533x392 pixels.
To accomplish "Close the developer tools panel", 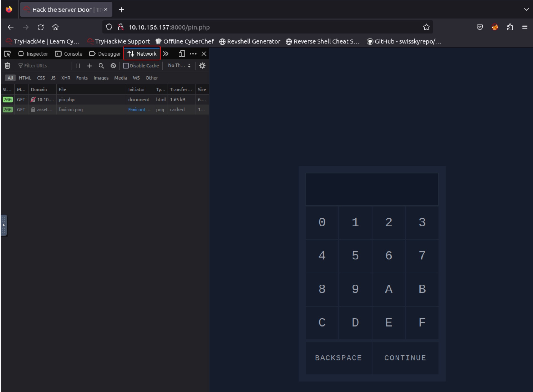I will (x=204, y=54).
